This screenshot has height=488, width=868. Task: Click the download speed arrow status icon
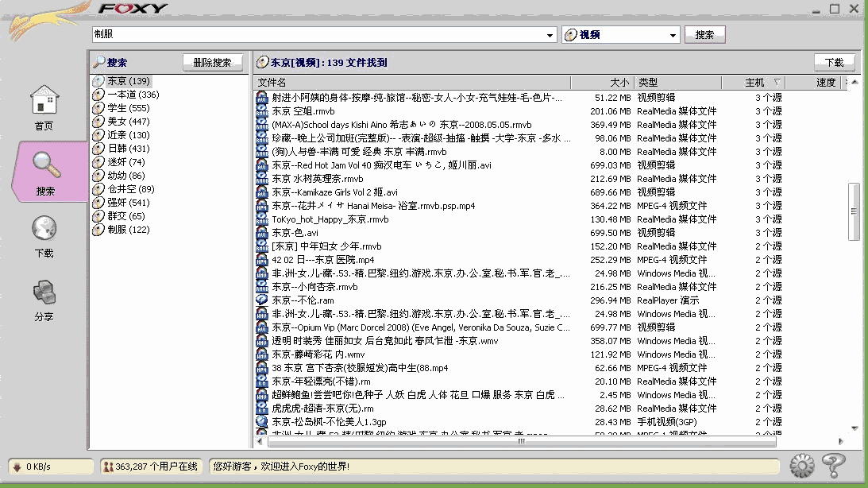(x=16, y=467)
